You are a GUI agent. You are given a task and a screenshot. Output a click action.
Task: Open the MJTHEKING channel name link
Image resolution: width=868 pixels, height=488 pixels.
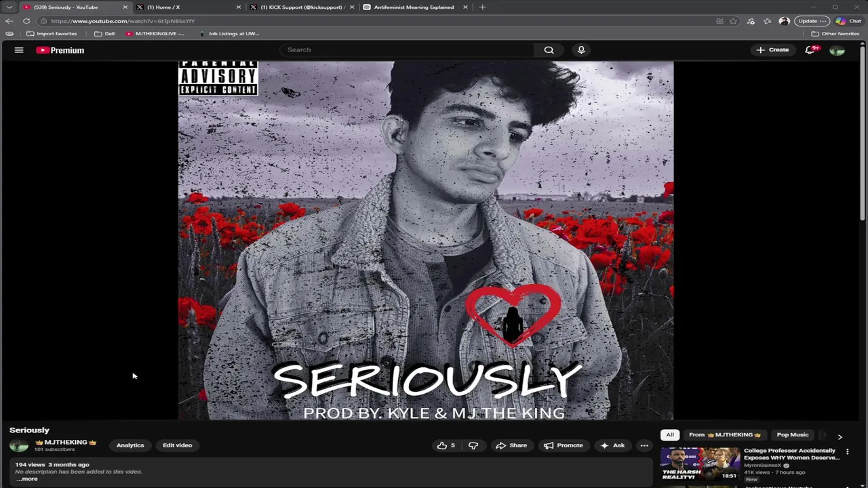[x=66, y=442]
